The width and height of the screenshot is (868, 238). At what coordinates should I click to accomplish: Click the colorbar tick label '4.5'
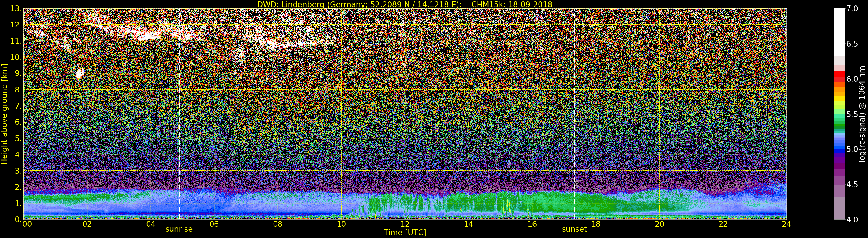(x=852, y=185)
